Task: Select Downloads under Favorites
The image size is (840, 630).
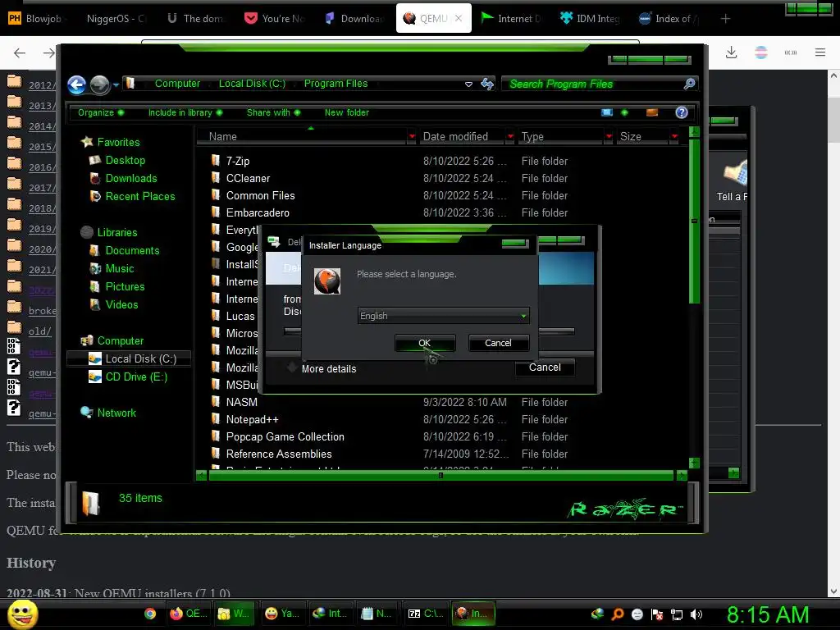Action: tap(130, 178)
